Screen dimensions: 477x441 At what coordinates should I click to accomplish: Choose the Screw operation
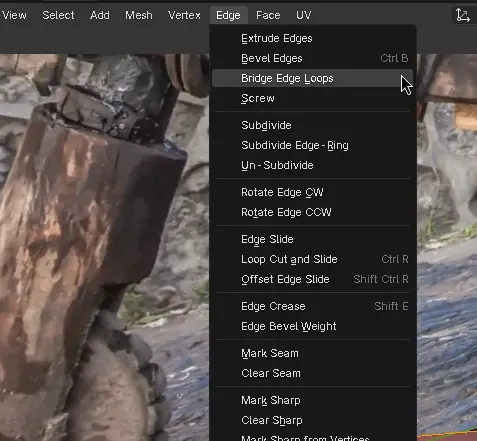coord(312,98)
